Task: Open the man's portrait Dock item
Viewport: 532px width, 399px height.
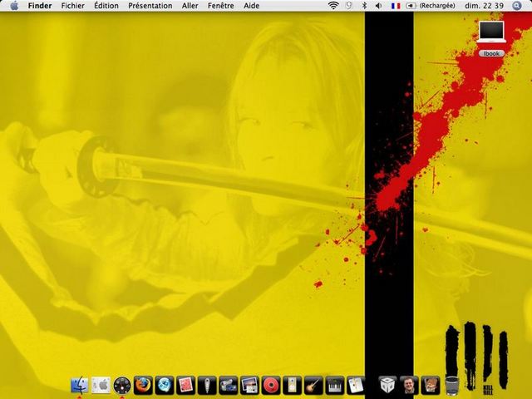Action: 409,385
